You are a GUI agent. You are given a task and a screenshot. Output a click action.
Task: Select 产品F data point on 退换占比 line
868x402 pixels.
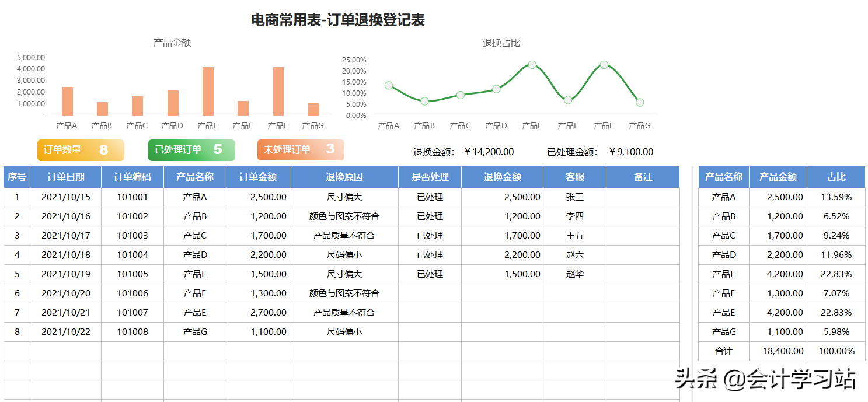tap(568, 100)
